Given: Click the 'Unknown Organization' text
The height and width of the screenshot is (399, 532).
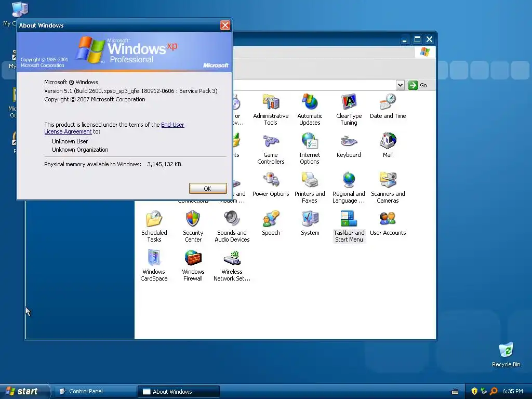Looking at the screenshot, I should [80, 150].
